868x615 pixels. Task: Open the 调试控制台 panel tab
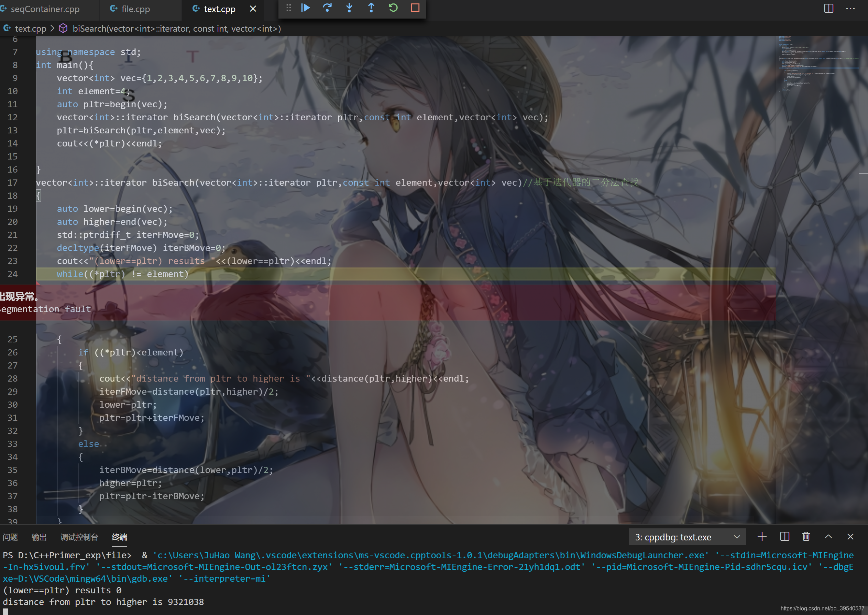pyautogui.click(x=79, y=537)
